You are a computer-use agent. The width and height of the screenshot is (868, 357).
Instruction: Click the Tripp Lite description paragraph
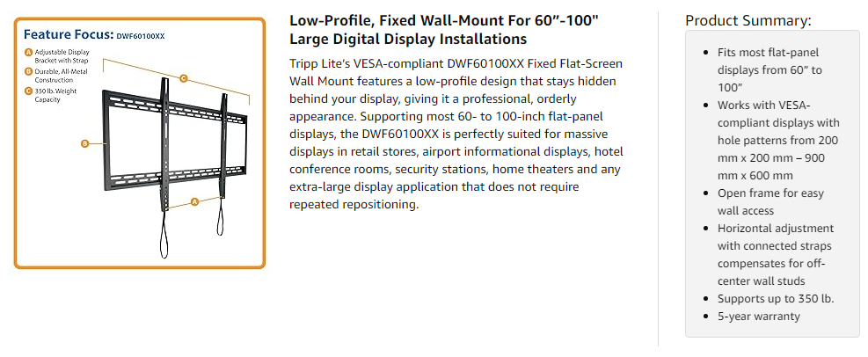pos(456,134)
